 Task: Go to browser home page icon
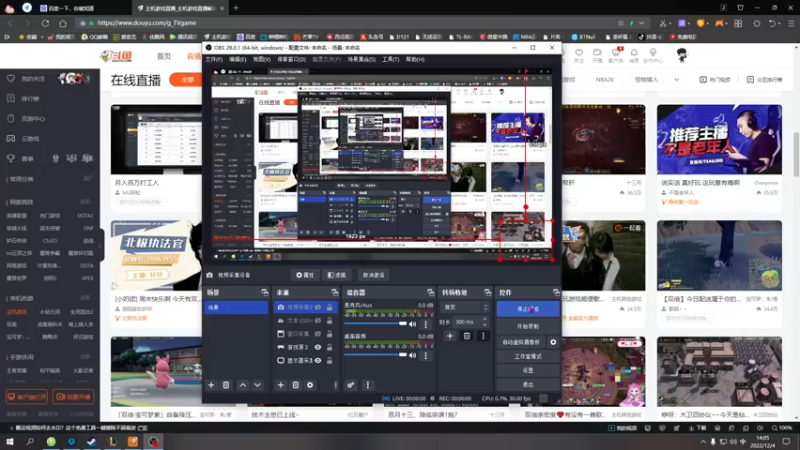(x=63, y=23)
